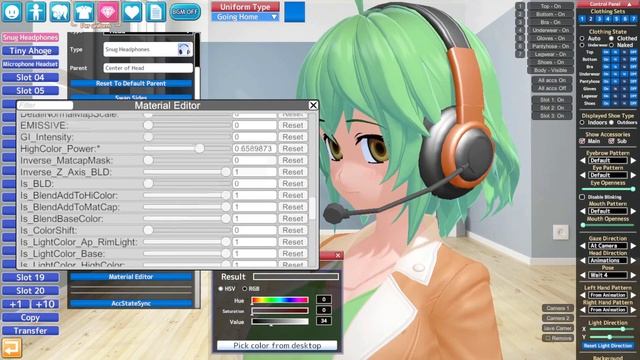Screen dimensions: 640x360
Task: Select Tiny Ahoge accessory slot
Action: (x=30, y=51)
